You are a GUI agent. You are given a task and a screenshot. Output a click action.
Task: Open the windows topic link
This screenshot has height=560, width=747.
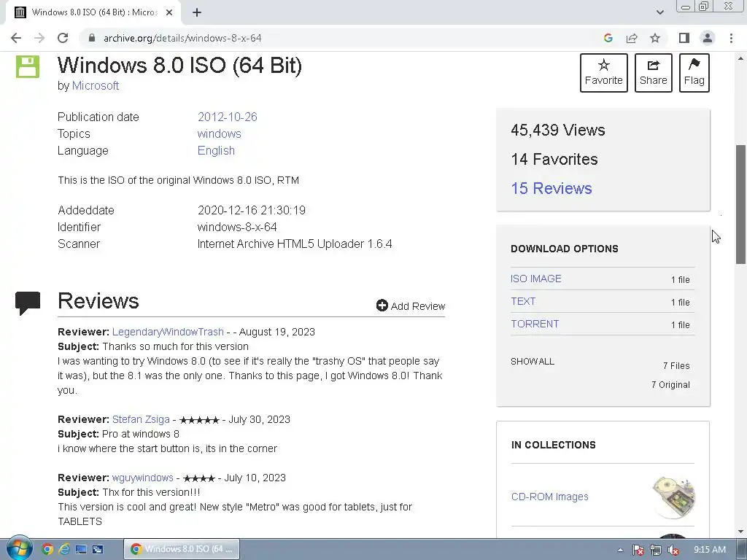click(x=219, y=134)
